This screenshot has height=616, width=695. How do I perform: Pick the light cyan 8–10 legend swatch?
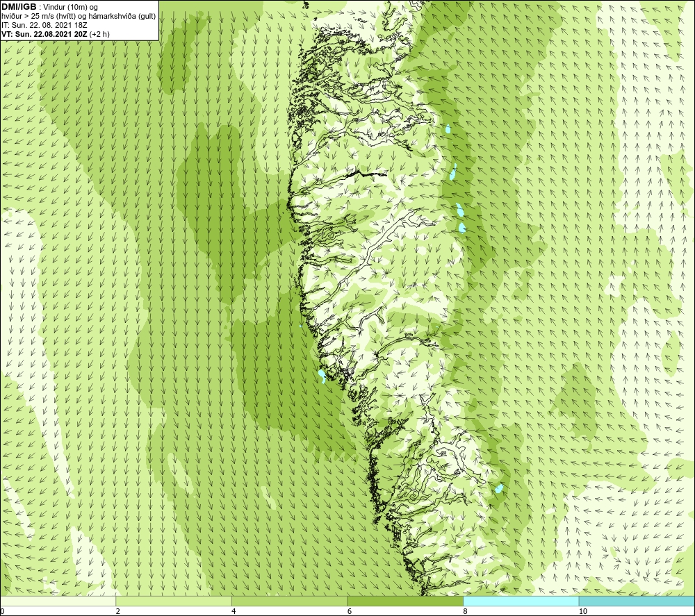[x=521, y=601]
